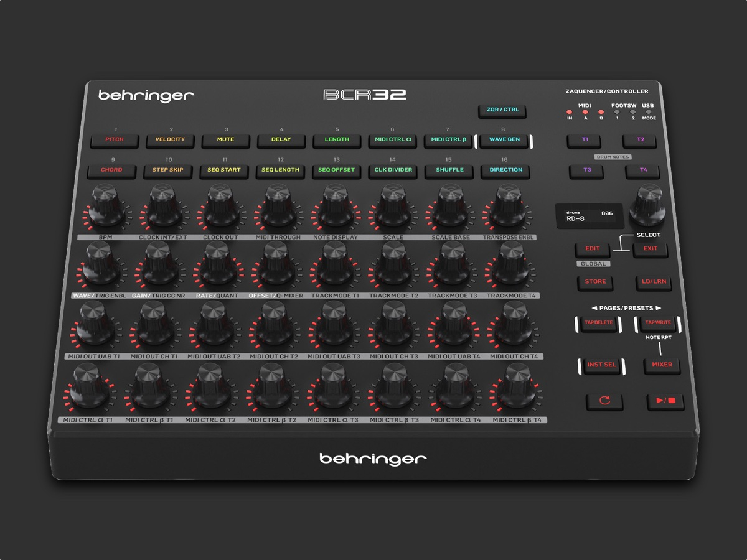This screenshot has width=747, height=560.
Task: Choose the CLK DIVIDER button
Action: tap(393, 170)
